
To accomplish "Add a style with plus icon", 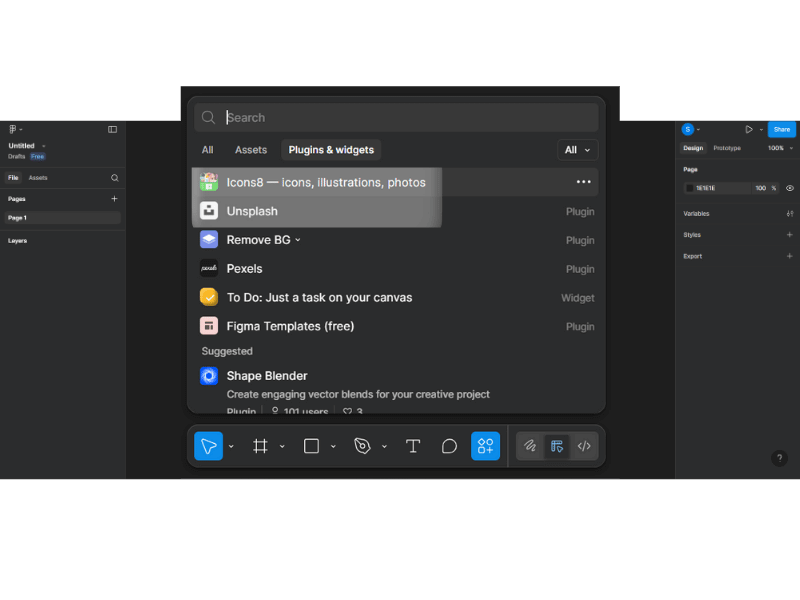I will pos(790,235).
